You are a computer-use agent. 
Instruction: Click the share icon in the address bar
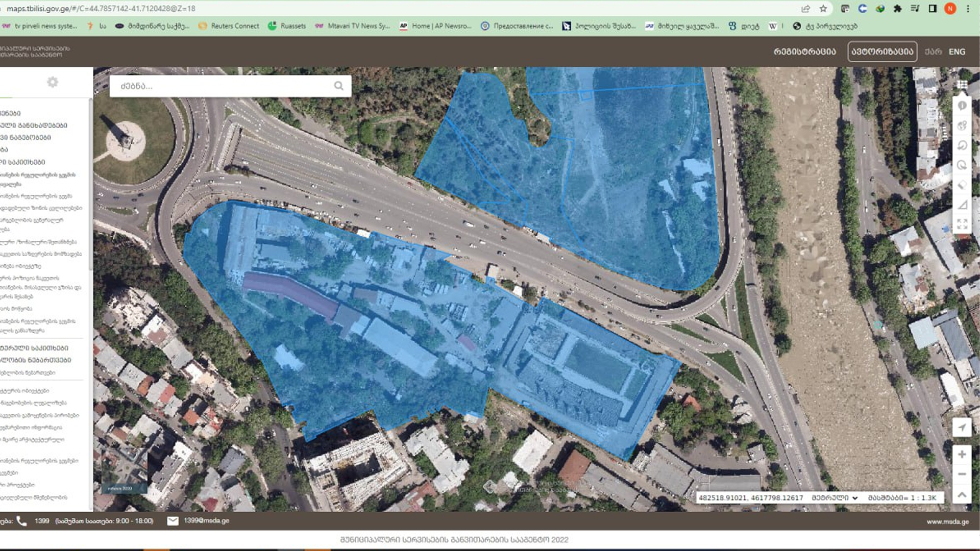805,9
